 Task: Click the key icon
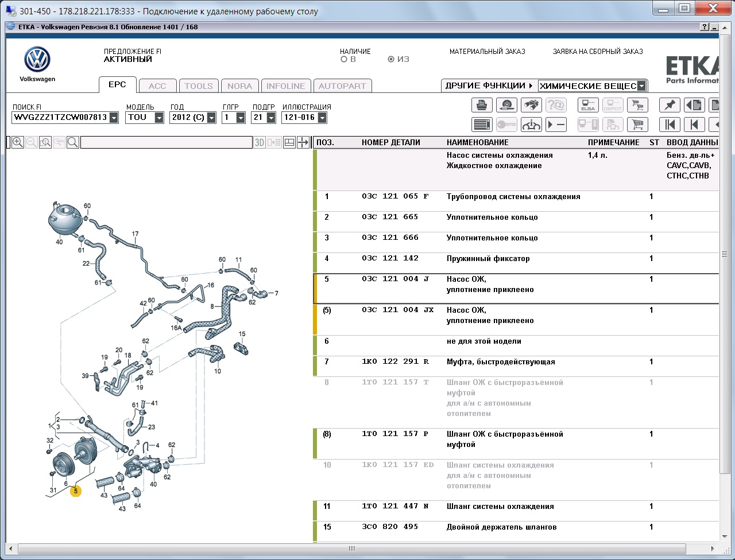[x=506, y=125]
